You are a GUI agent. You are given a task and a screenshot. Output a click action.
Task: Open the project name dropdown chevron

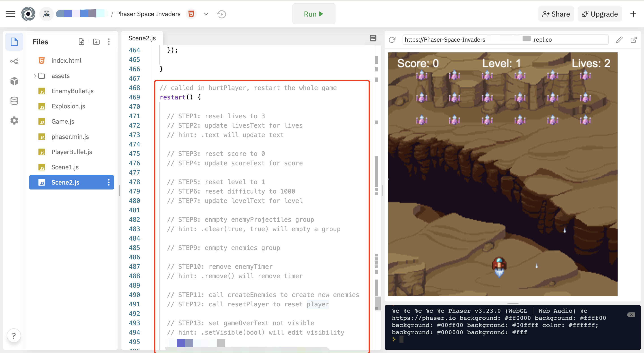click(206, 14)
